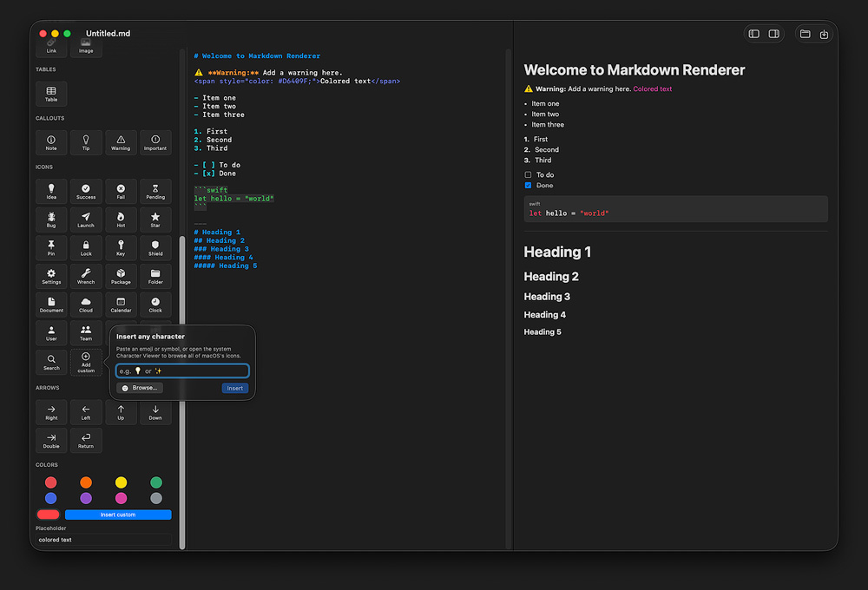Insert the Document icon
This screenshot has height=590, width=868.
pyautogui.click(x=51, y=305)
